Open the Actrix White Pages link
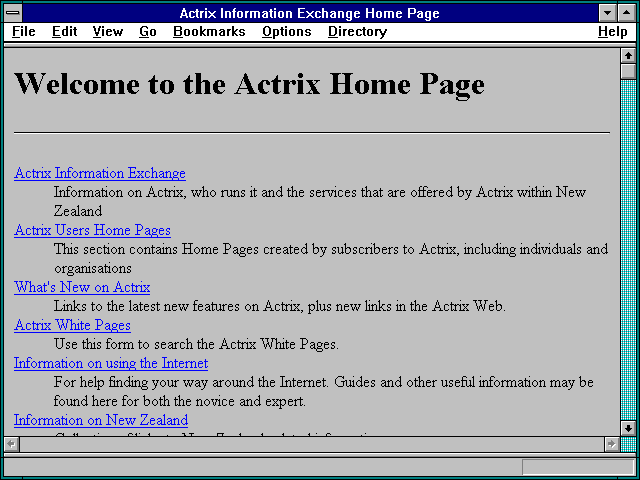Viewport: 640px width, 480px height. [72, 325]
